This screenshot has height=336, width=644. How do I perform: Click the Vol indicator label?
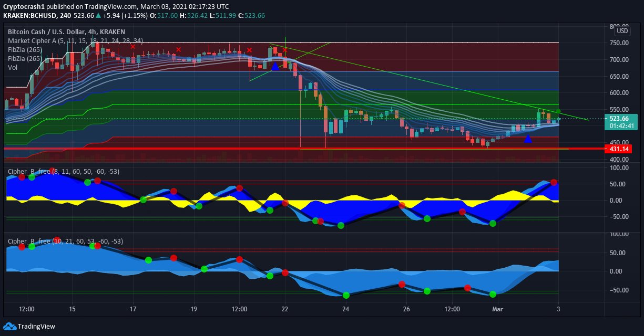point(12,67)
